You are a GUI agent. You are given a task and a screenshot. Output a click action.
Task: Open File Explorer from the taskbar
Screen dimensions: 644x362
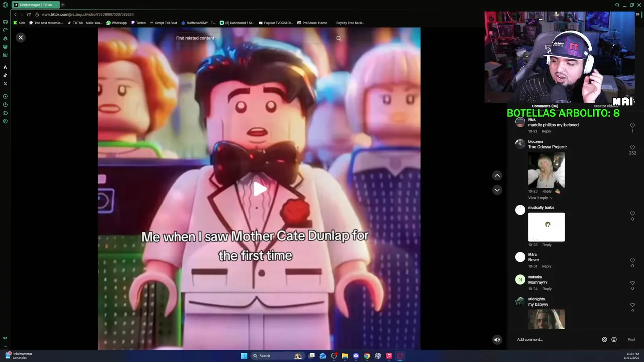(345, 356)
